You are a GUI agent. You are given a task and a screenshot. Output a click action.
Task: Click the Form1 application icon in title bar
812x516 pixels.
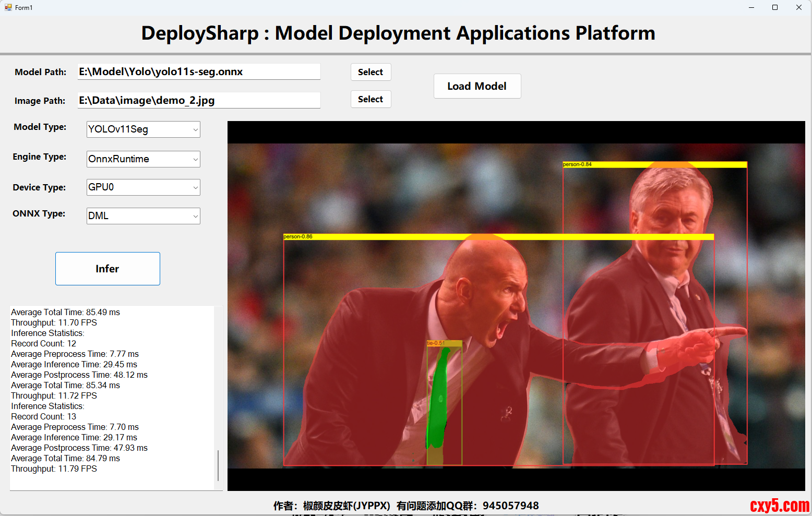coord(8,7)
